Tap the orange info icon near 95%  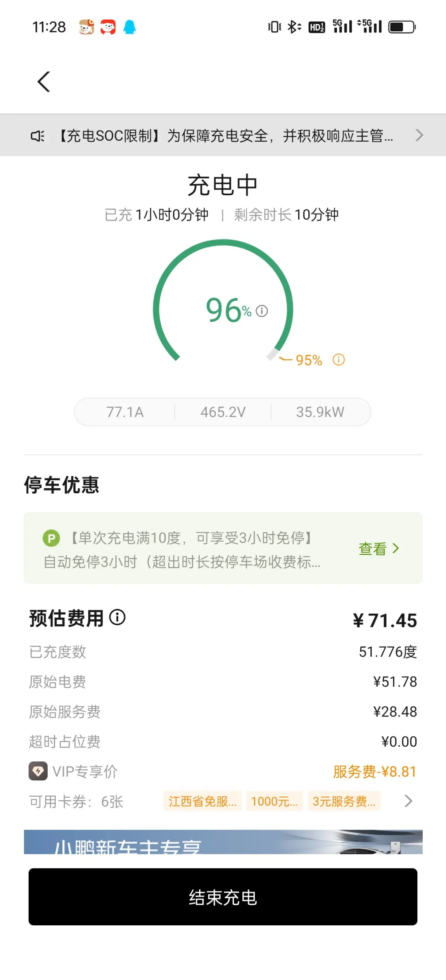click(339, 360)
